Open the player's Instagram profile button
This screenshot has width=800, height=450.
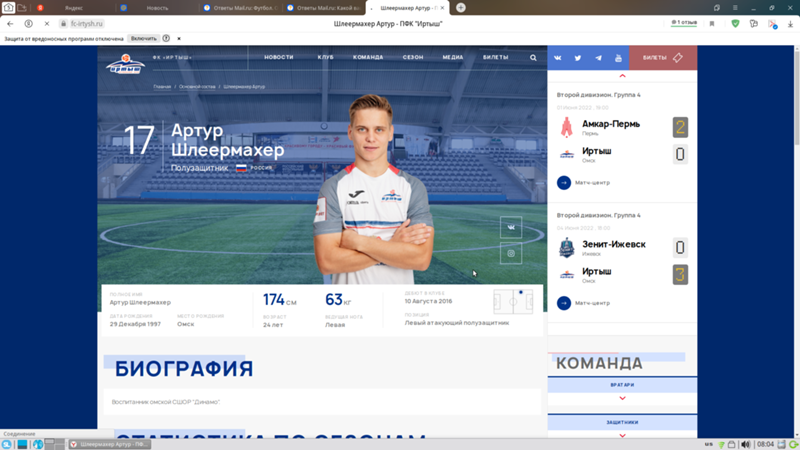pos(511,253)
